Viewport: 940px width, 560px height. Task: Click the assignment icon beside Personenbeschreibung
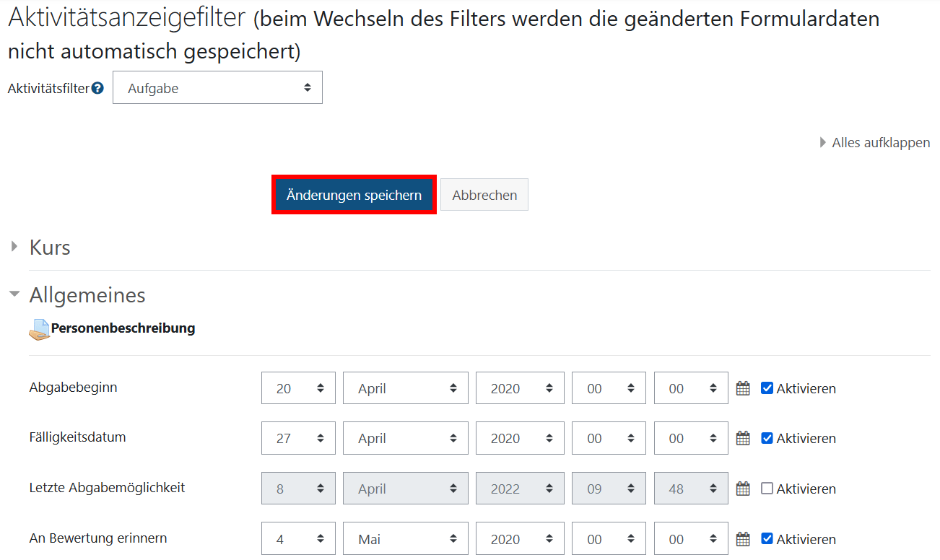[x=39, y=328]
